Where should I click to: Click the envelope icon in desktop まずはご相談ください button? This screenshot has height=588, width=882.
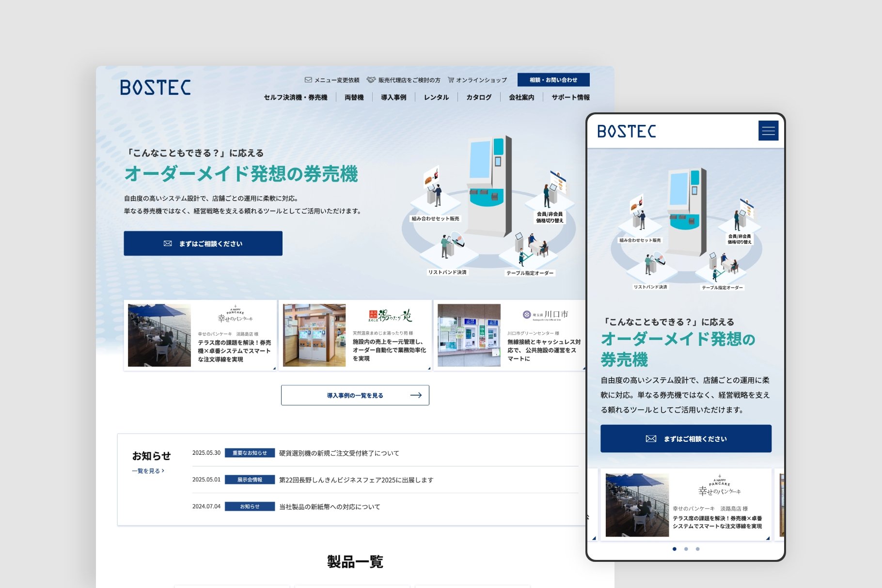pos(168,244)
